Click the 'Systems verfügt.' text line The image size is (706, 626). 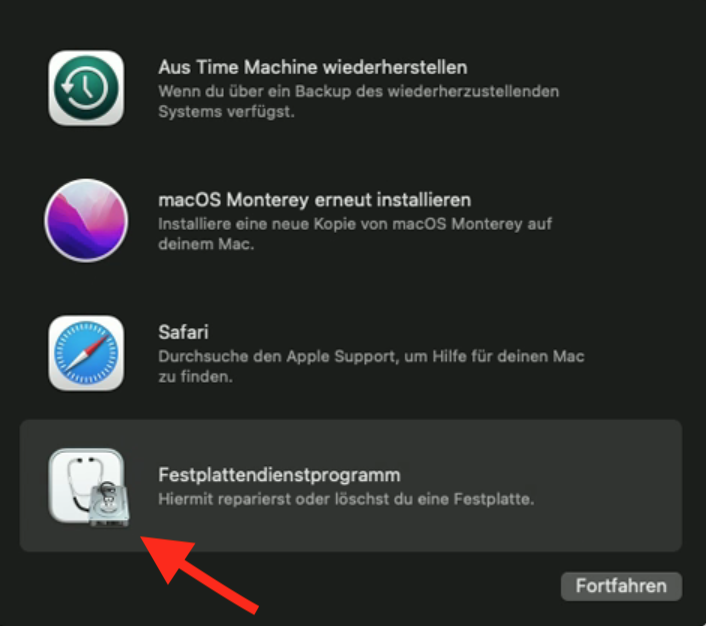(x=226, y=112)
